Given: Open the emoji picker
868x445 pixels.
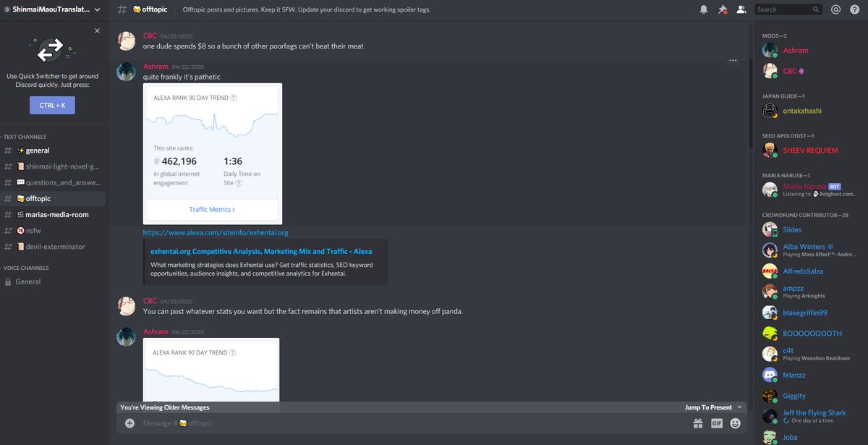Looking at the screenshot, I should [x=736, y=423].
